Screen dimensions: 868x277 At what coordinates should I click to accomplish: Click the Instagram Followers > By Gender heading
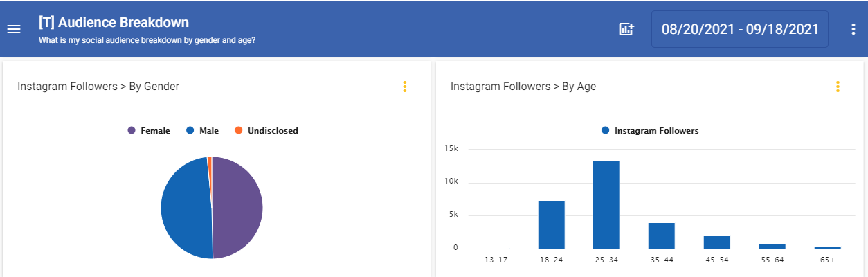(98, 87)
